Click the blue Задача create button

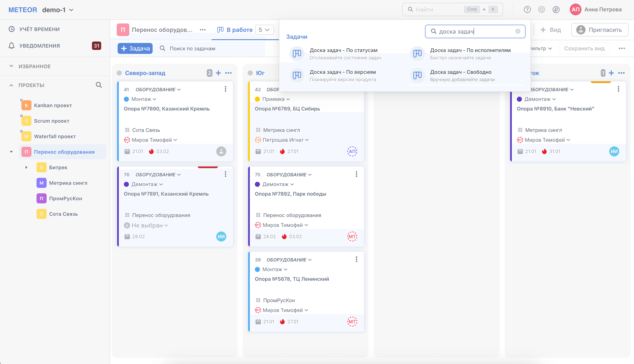click(x=135, y=48)
